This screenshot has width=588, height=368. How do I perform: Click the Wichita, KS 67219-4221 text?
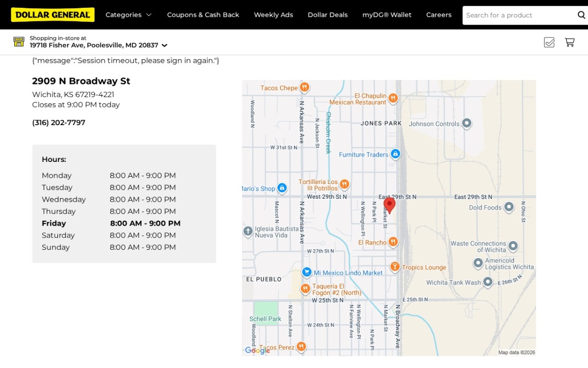click(x=73, y=94)
